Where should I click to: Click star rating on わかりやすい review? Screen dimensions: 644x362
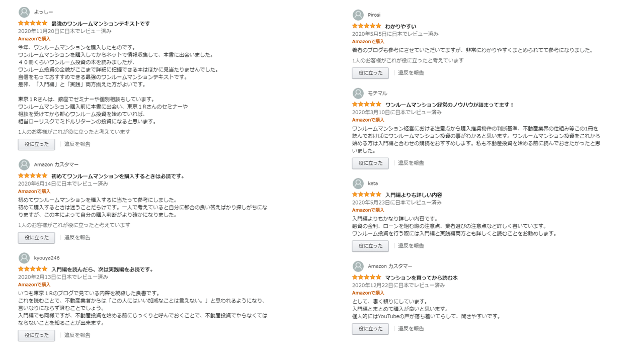click(x=366, y=26)
